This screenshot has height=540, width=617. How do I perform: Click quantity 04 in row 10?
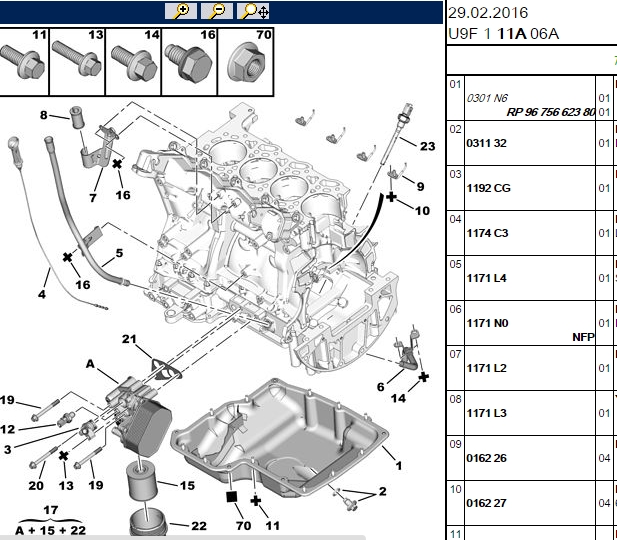tap(604, 503)
